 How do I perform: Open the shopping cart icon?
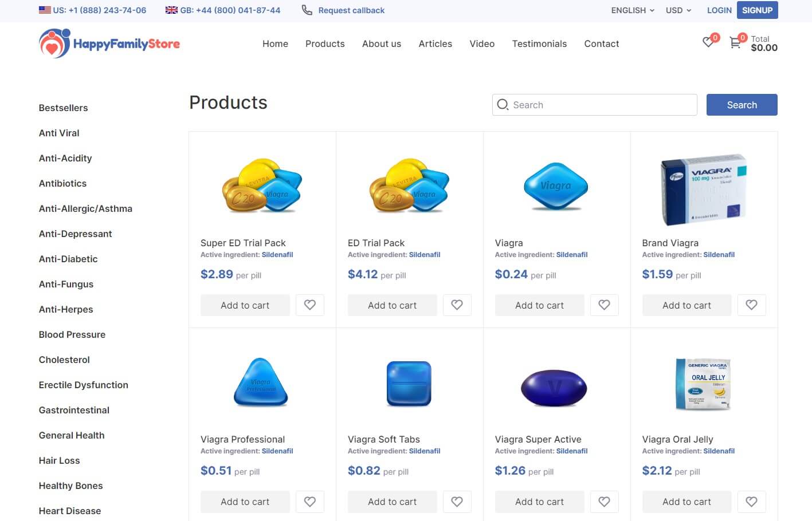coord(735,43)
